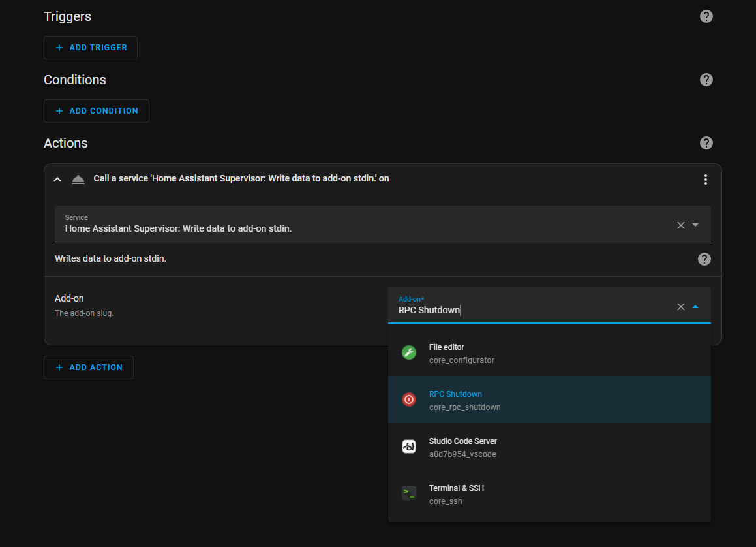Viewport: 756px width, 547px height.
Task: Click the Add Action button
Action: [x=88, y=367]
